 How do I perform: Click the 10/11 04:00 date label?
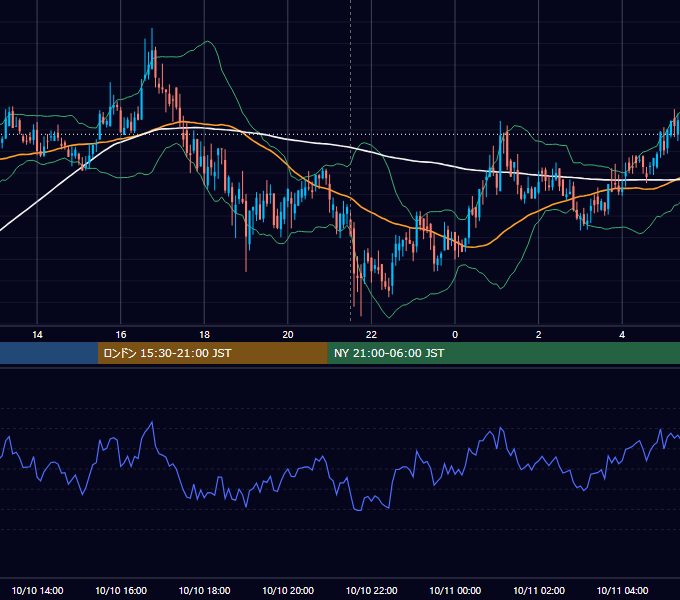pyautogui.click(x=622, y=590)
